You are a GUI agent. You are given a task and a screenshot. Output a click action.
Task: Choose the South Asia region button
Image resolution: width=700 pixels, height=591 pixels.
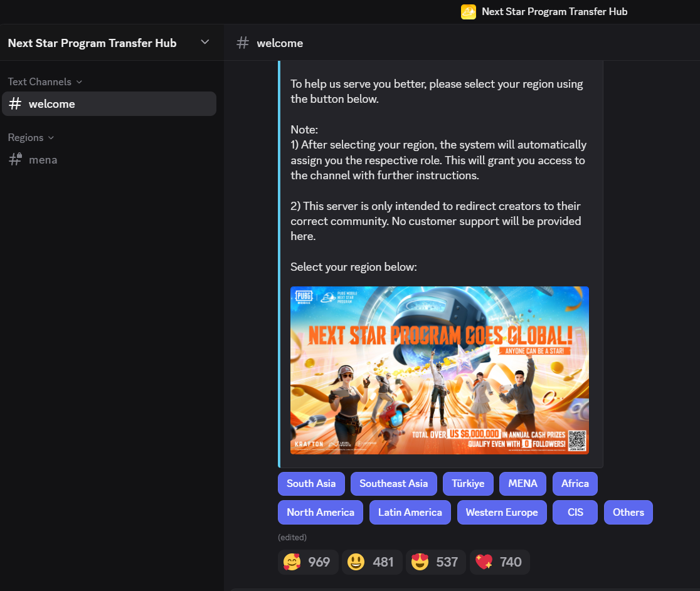(x=311, y=483)
